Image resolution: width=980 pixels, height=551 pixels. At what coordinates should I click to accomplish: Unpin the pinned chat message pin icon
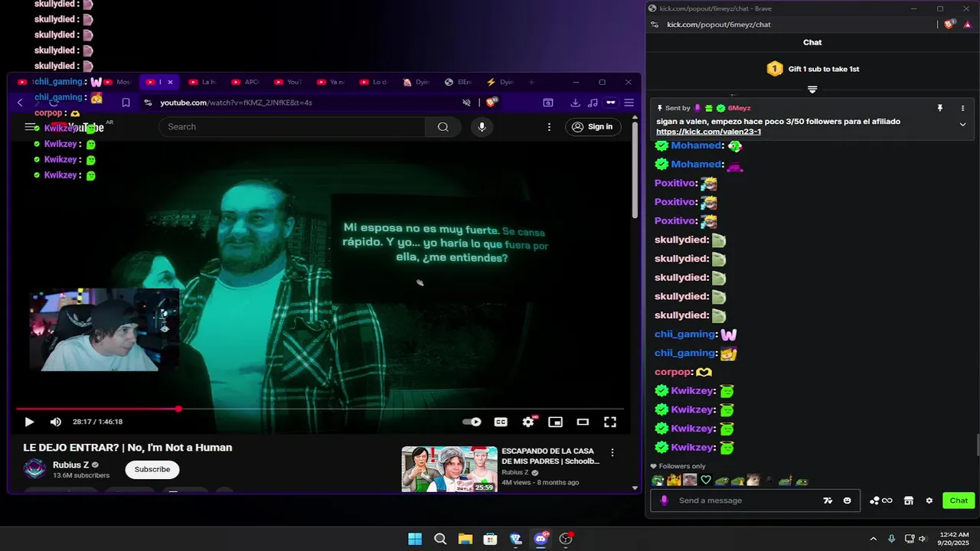click(939, 109)
